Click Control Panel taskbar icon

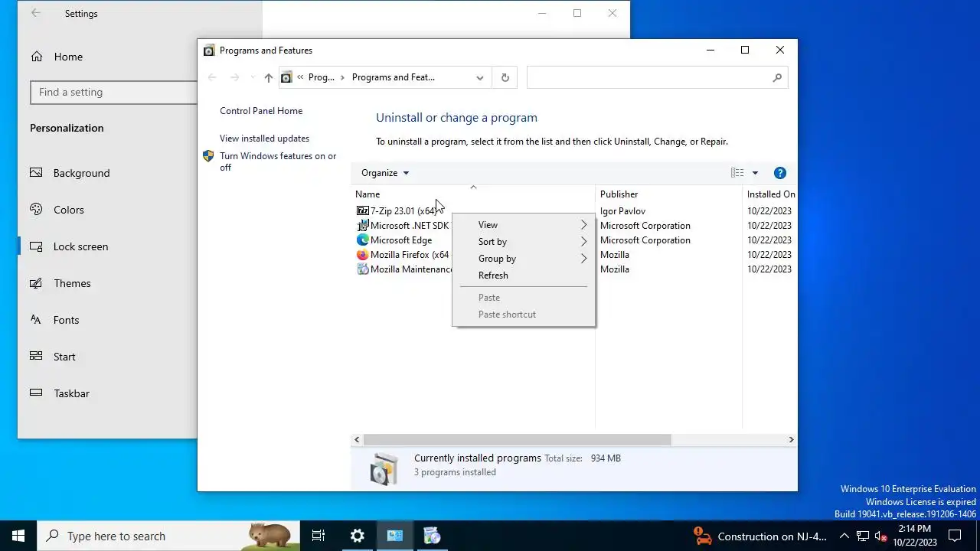click(394, 536)
